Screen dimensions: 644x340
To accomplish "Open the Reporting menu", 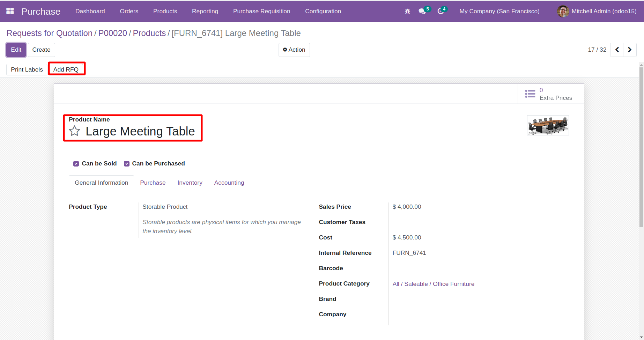I will click(205, 11).
